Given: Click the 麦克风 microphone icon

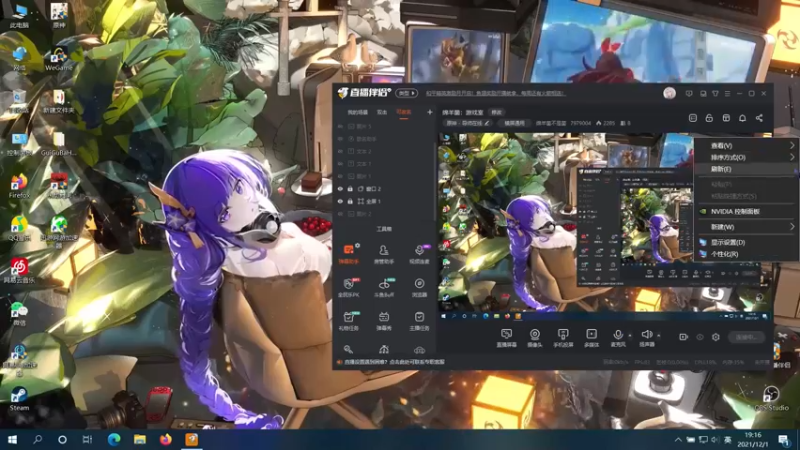Looking at the screenshot, I should (x=618, y=335).
